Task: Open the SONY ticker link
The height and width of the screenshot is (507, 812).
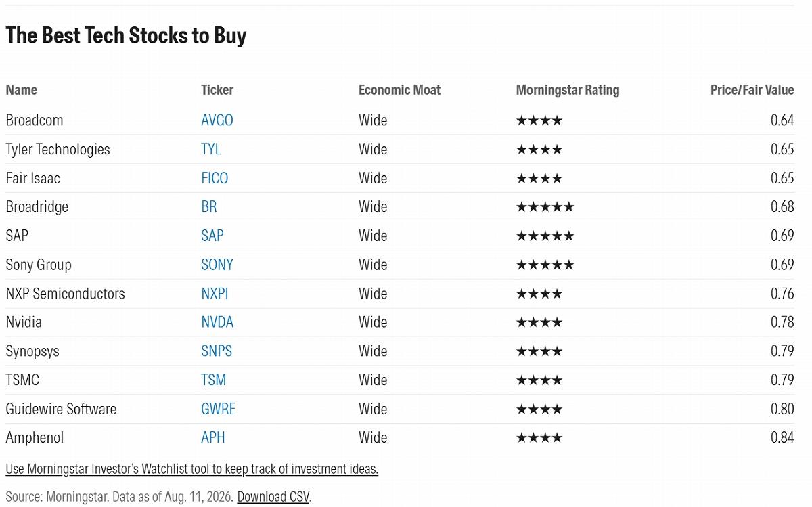Action: (217, 265)
